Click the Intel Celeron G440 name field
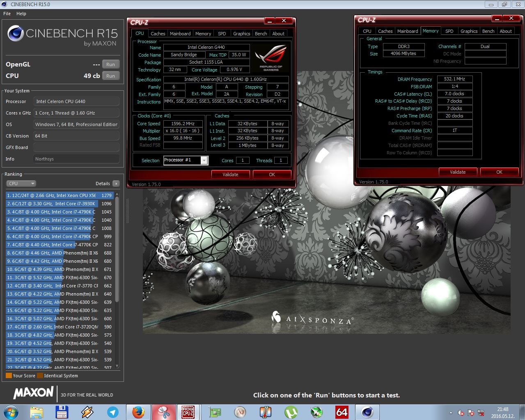Image resolution: width=525 pixels, height=420 pixels. pyautogui.click(x=206, y=47)
